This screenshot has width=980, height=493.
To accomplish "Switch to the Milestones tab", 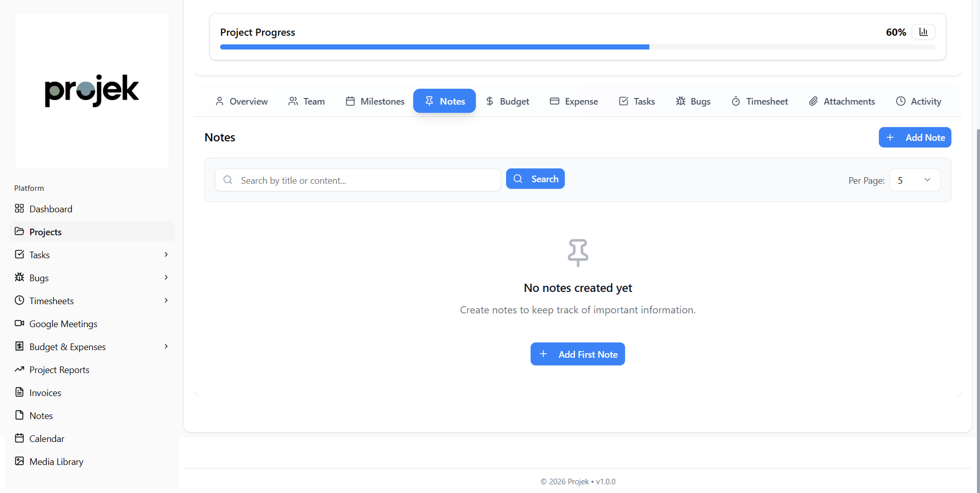I will click(x=375, y=102).
